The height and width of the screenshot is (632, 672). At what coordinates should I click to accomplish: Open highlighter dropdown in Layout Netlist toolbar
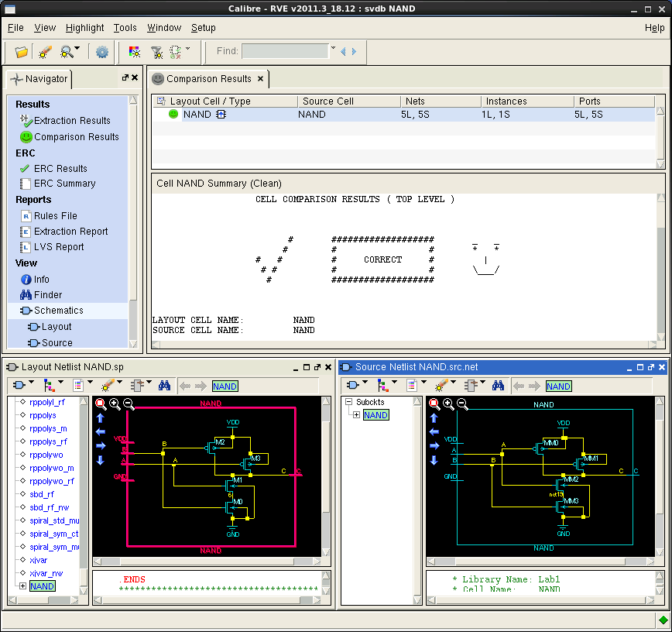[x=119, y=382]
